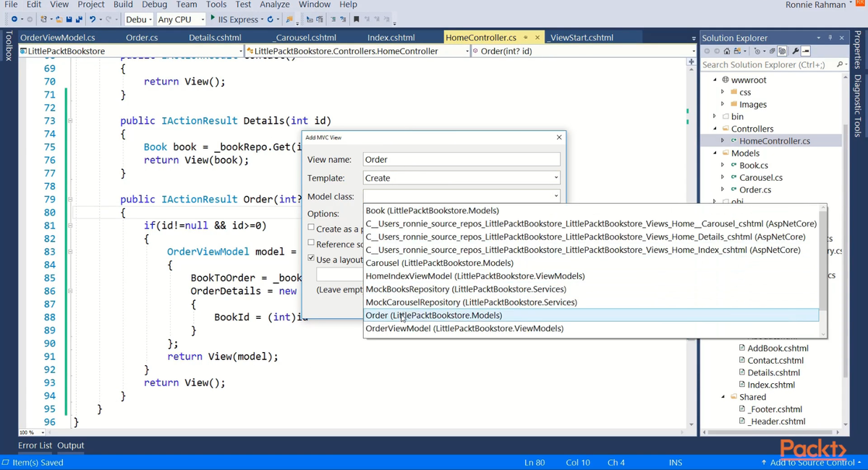Uncheck 'Use a layout page' checkbox
Screen dimensions: 868x470
pyautogui.click(x=311, y=258)
